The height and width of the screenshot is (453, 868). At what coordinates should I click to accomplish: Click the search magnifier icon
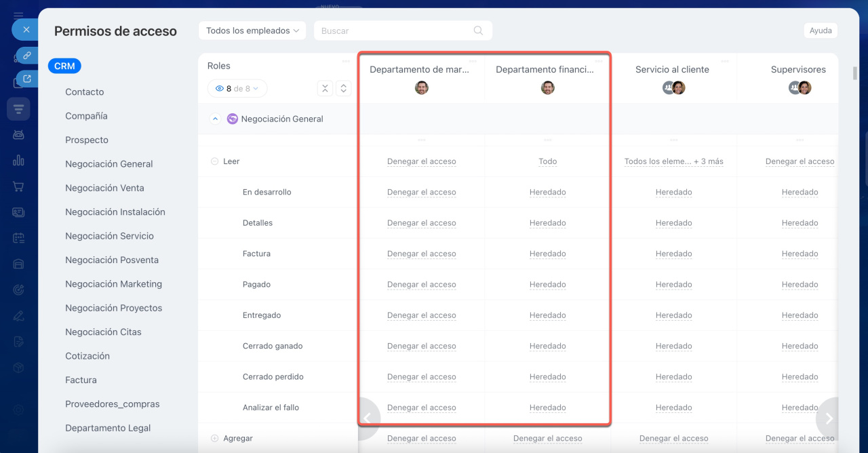coord(478,31)
